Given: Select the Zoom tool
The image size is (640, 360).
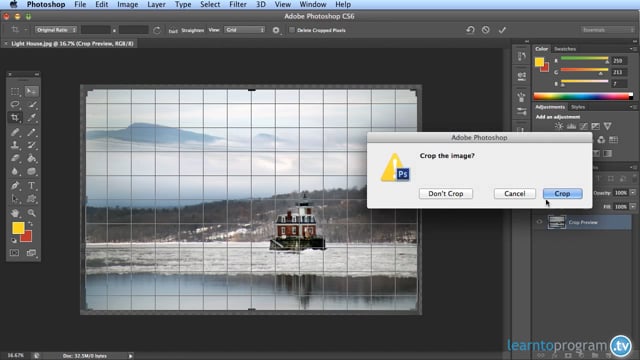Looking at the screenshot, I should click(x=31, y=213).
